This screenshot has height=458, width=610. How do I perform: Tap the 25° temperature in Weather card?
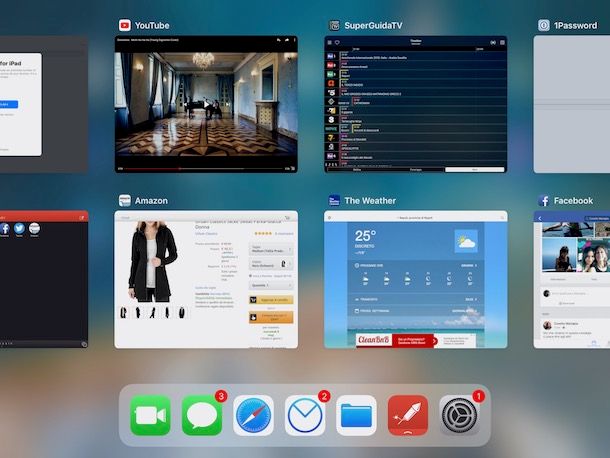click(365, 236)
